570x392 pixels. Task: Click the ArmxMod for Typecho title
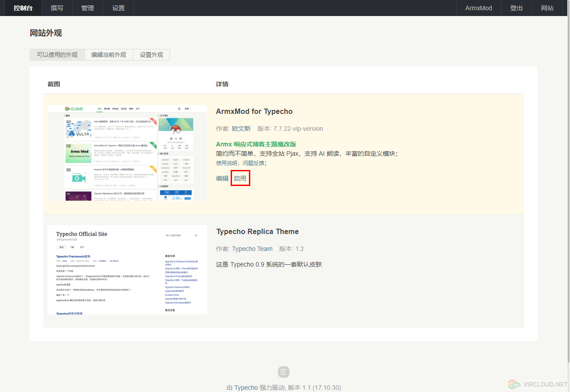[x=254, y=111]
